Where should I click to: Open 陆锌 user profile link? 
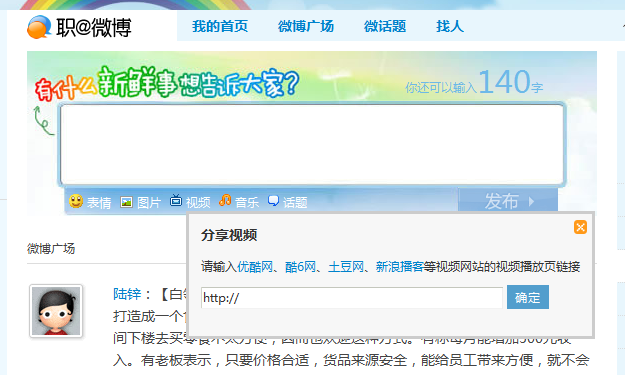[x=127, y=294]
